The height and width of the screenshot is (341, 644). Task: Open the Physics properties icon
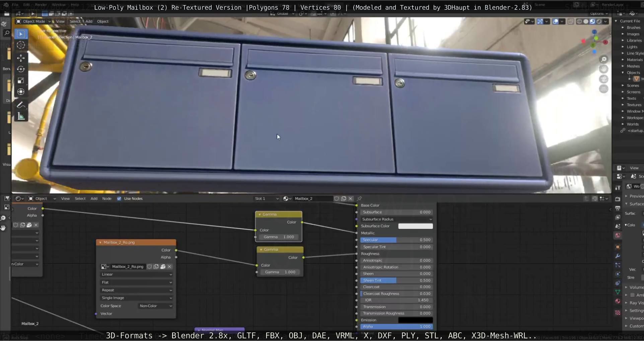618,274
